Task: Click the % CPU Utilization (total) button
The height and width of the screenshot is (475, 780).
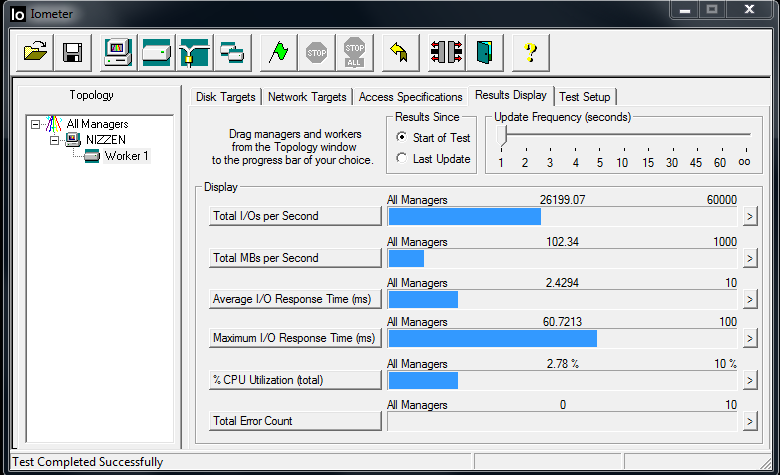Action: (295, 380)
